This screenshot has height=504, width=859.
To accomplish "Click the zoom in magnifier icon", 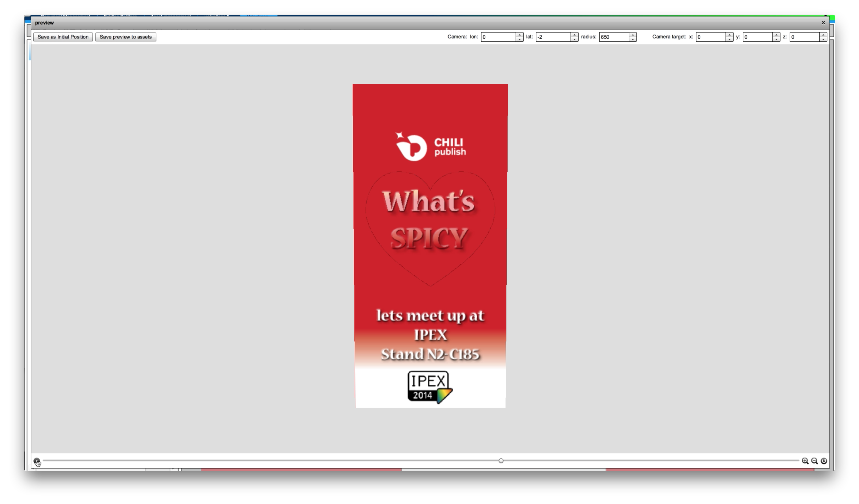I will click(805, 461).
